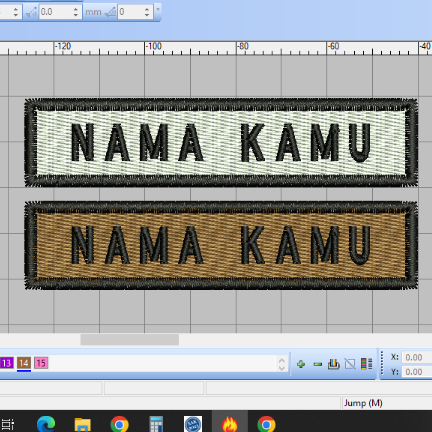This screenshot has height=432, width=432.
Task: Click the color palette scroll arrows
Action: [x=282, y=364]
